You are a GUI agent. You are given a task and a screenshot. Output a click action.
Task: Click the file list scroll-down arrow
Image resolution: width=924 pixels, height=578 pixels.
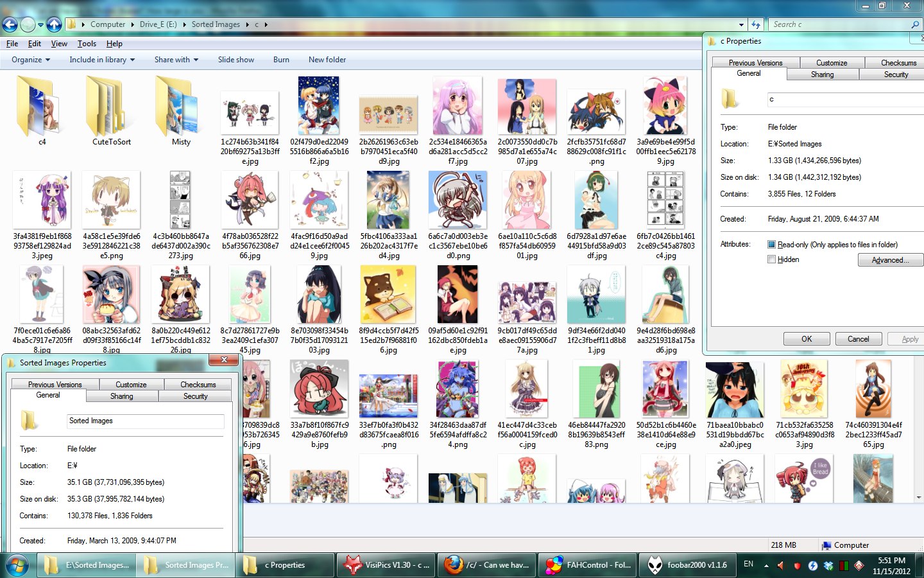[x=919, y=497]
